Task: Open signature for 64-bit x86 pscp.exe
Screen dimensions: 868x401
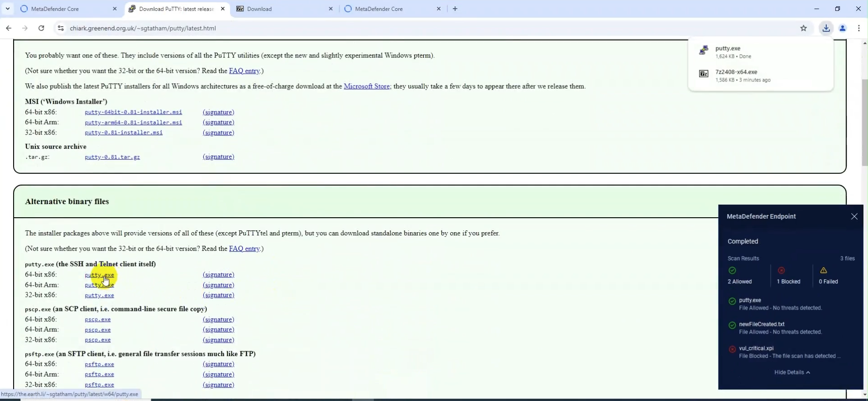Action: 218,319
